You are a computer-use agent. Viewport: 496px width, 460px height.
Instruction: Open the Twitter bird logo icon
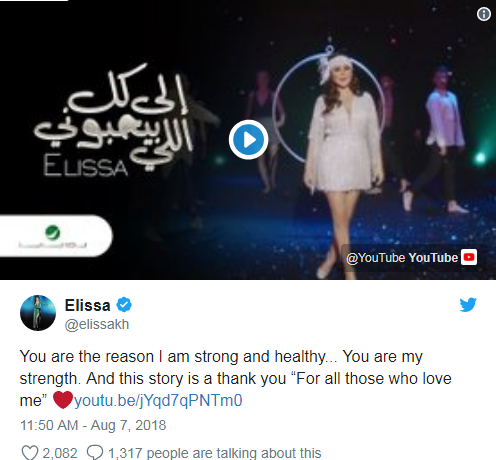click(x=468, y=305)
